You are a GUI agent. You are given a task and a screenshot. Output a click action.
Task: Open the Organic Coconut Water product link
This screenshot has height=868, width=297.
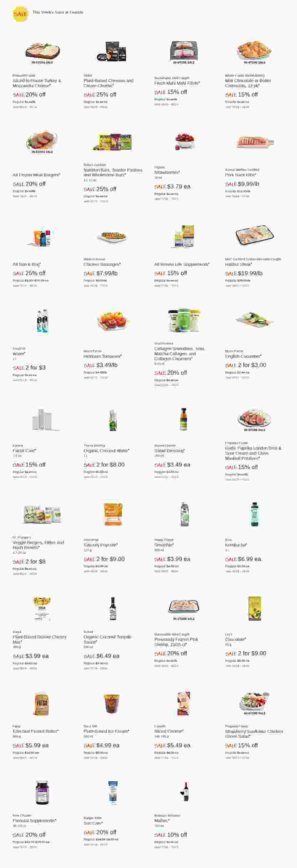pos(106,451)
